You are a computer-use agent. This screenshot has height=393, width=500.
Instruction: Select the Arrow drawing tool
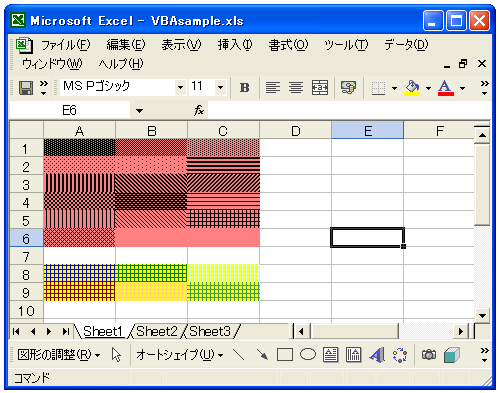(x=262, y=355)
